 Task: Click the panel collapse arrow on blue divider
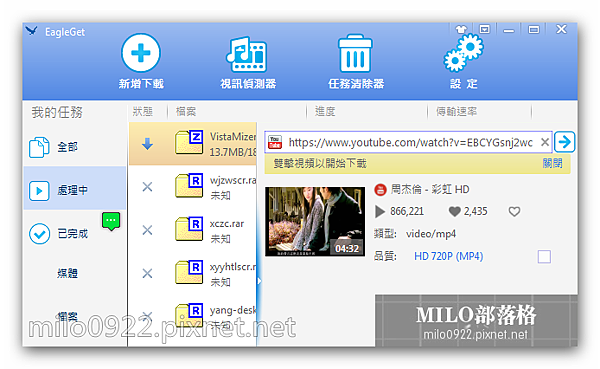pyautogui.click(x=259, y=281)
